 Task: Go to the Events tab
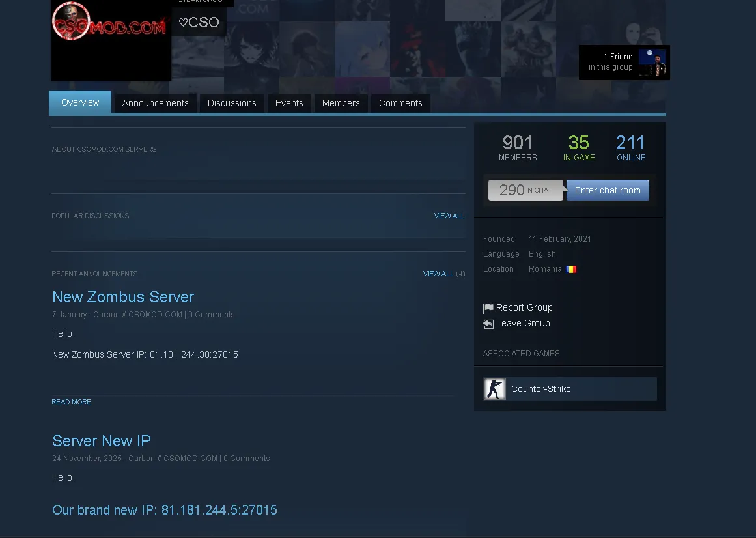click(289, 103)
